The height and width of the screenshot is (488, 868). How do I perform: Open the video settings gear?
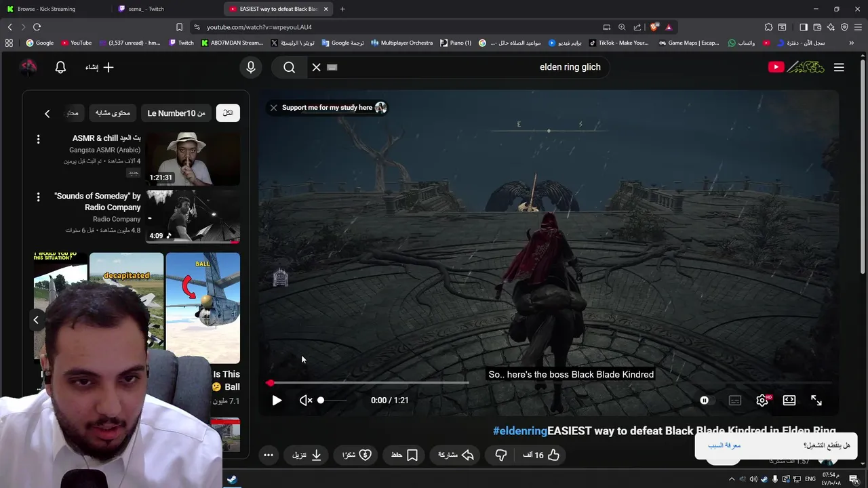pos(762,401)
